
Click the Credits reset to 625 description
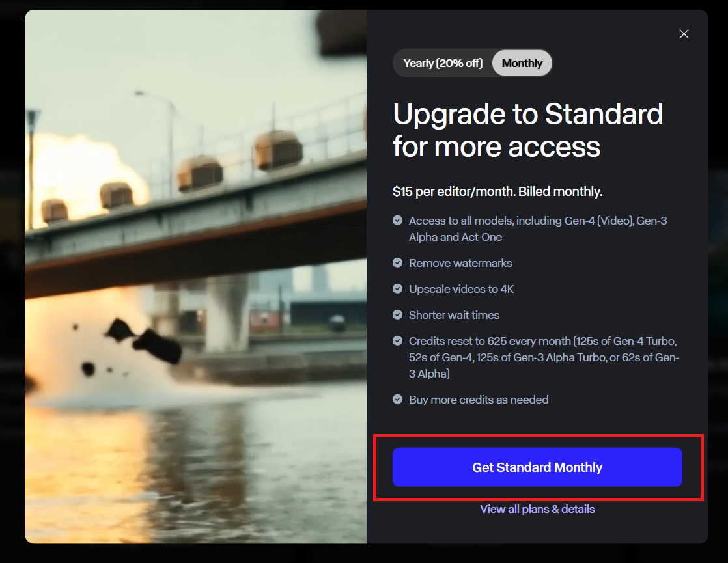click(544, 357)
